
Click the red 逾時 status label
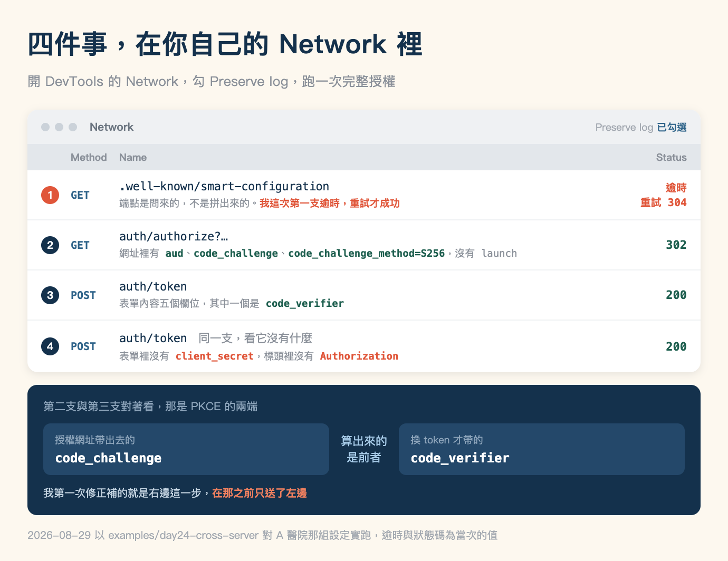click(676, 188)
